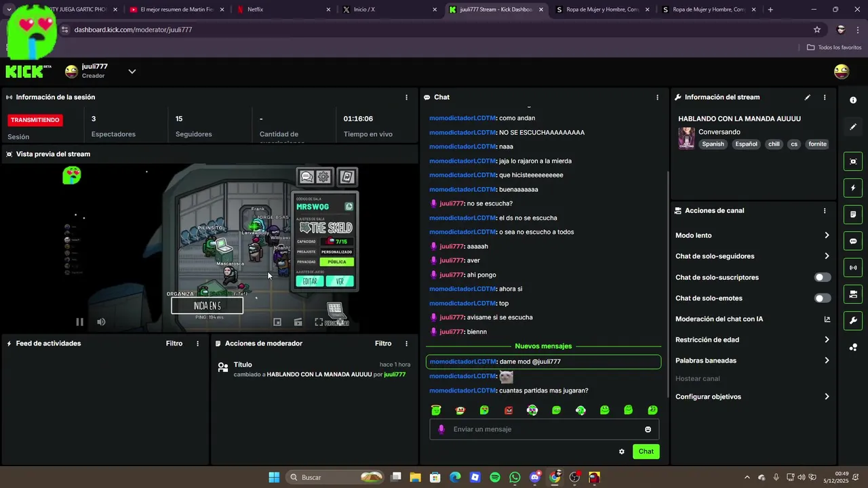
Task: Open Información del stream three-dot menu
Action: pyautogui.click(x=825, y=98)
